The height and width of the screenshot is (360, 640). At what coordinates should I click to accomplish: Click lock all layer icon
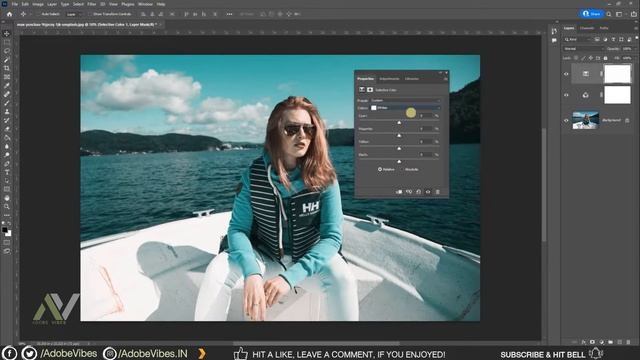606,58
